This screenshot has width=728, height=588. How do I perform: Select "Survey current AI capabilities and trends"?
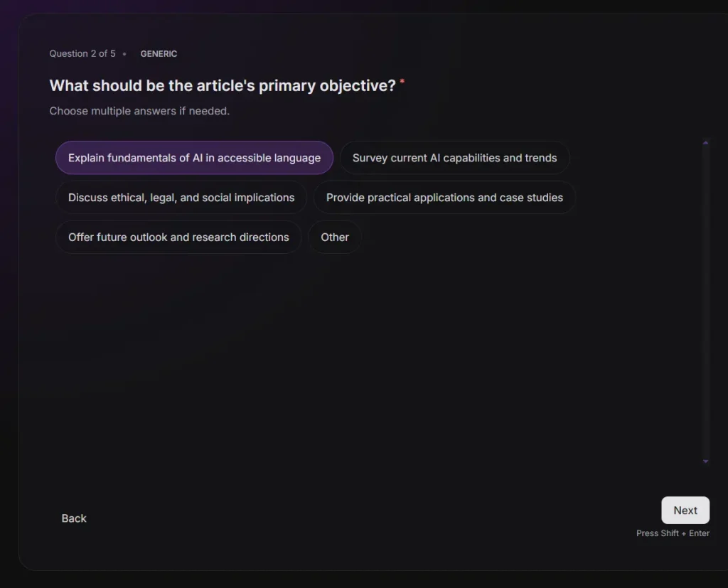click(x=454, y=157)
